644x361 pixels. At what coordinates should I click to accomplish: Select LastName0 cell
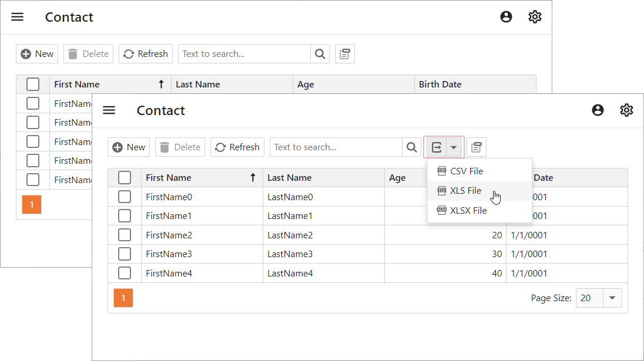(324, 197)
